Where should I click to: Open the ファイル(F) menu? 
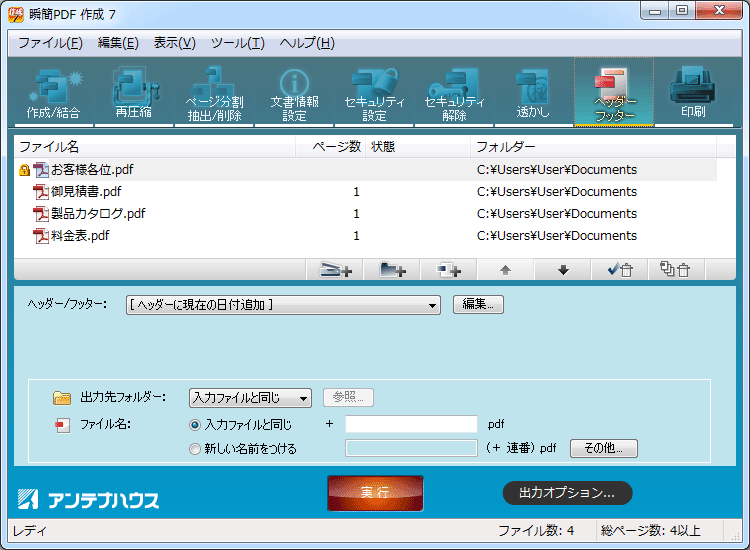click(x=50, y=43)
